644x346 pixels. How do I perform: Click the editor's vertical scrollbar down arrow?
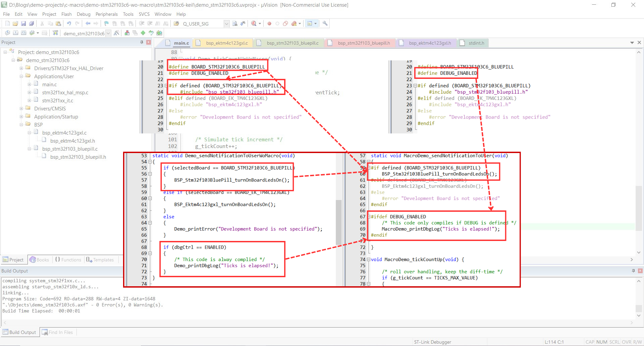[639, 252]
